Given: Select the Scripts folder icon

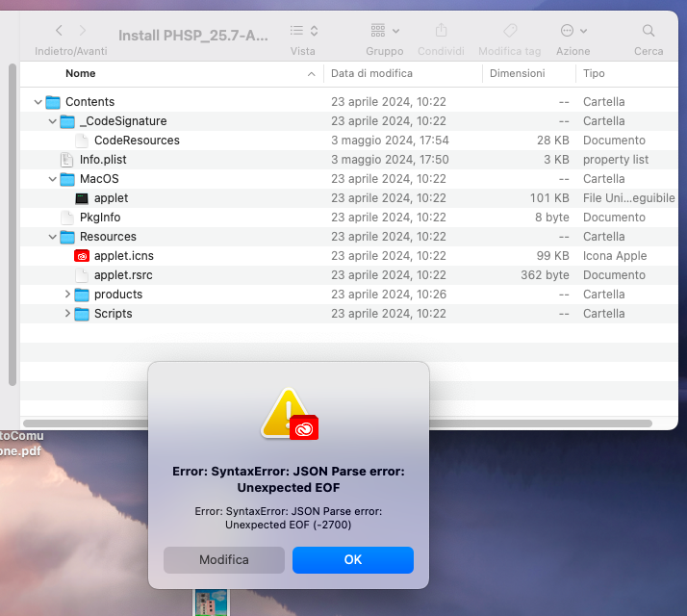Looking at the screenshot, I should (82, 315).
